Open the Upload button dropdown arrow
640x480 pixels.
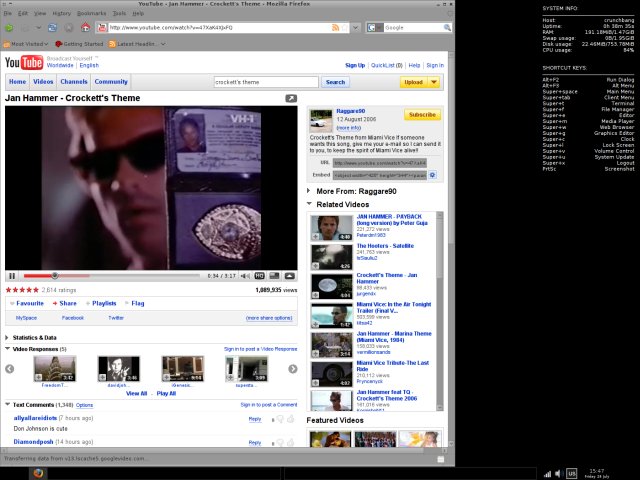(x=433, y=82)
